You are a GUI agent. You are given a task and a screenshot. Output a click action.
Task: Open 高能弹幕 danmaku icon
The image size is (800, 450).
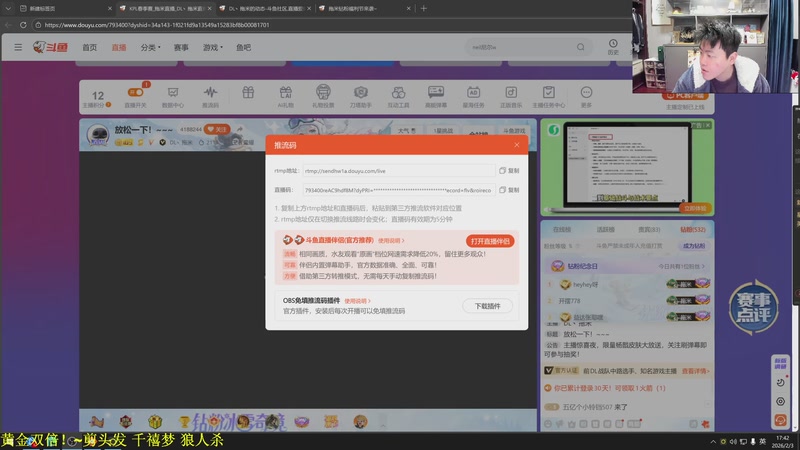[x=436, y=96]
